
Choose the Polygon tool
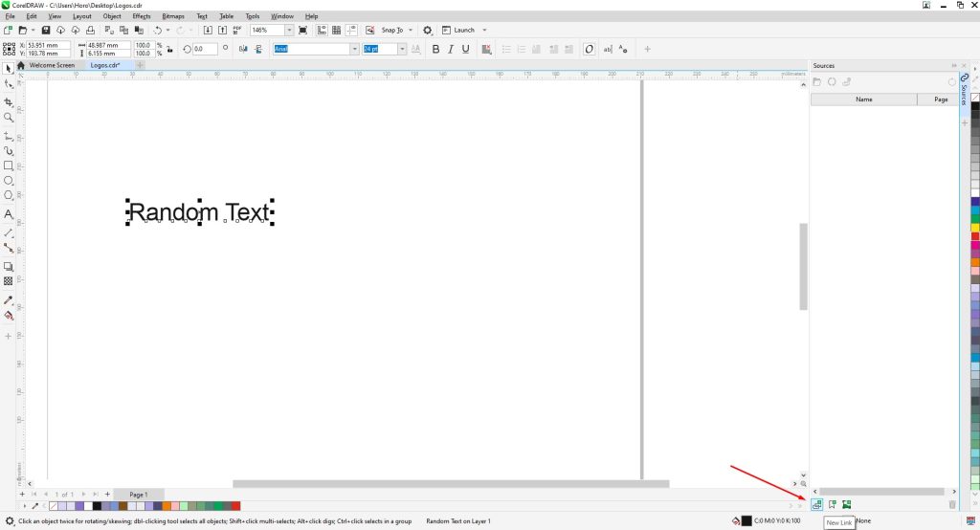coord(8,195)
